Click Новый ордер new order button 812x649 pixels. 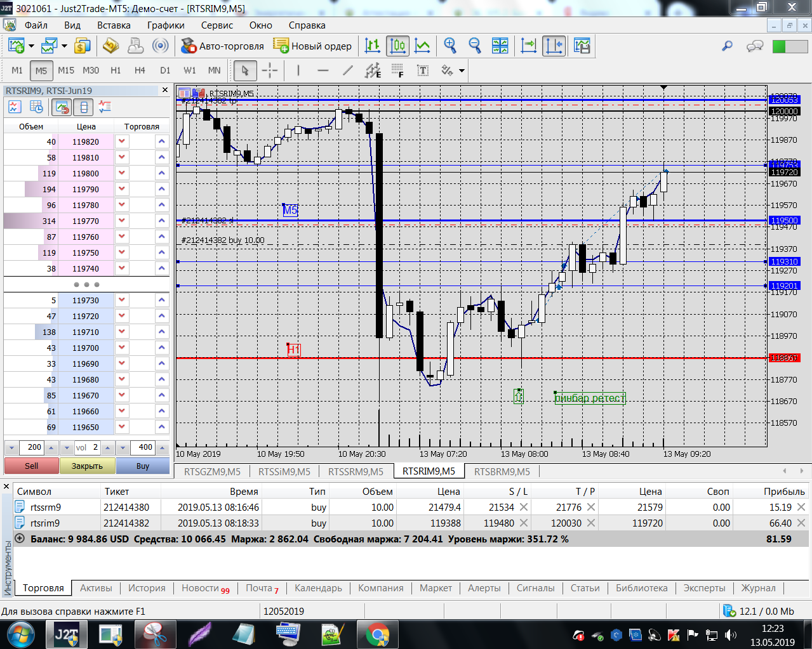312,46
